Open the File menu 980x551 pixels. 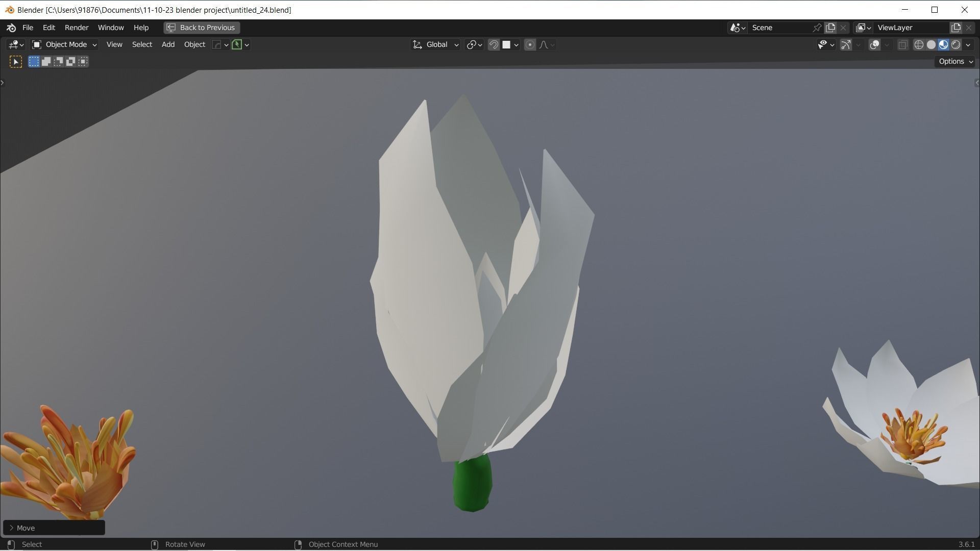click(28, 28)
